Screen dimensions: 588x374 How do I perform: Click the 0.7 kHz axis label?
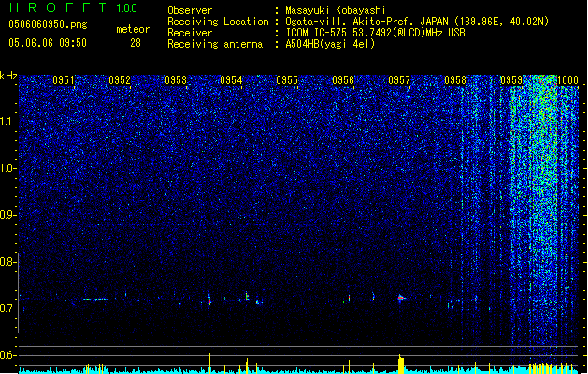(7, 309)
